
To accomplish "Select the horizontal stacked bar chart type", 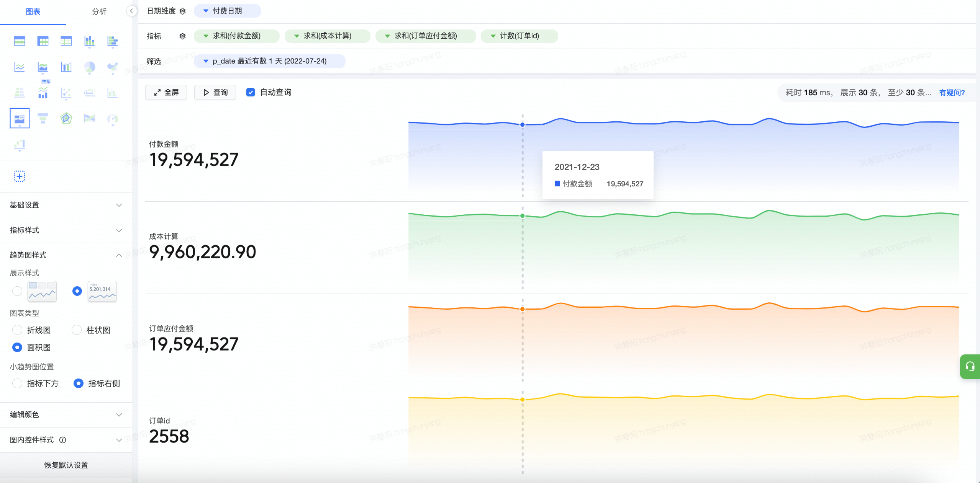I will coord(113,41).
